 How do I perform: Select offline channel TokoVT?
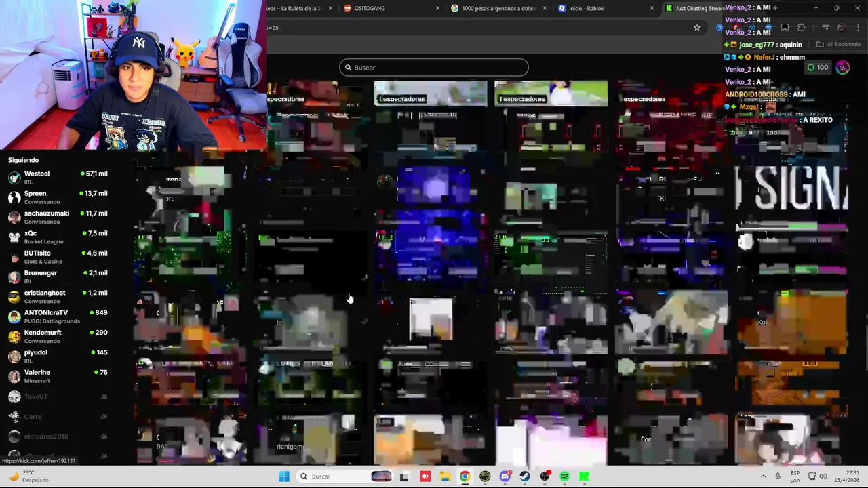58,396
